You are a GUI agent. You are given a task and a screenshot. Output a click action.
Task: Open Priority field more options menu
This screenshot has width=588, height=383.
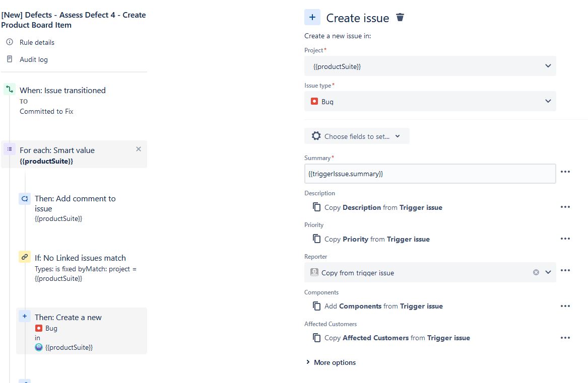click(x=565, y=239)
